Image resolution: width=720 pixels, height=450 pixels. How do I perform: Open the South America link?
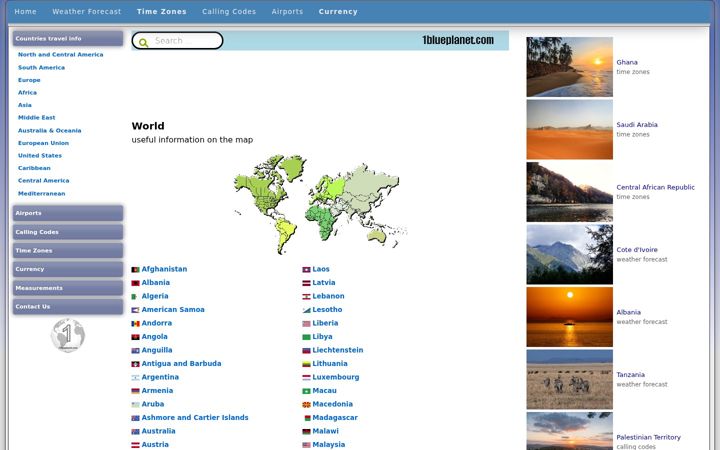pyautogui.click(x=41, y=68)
